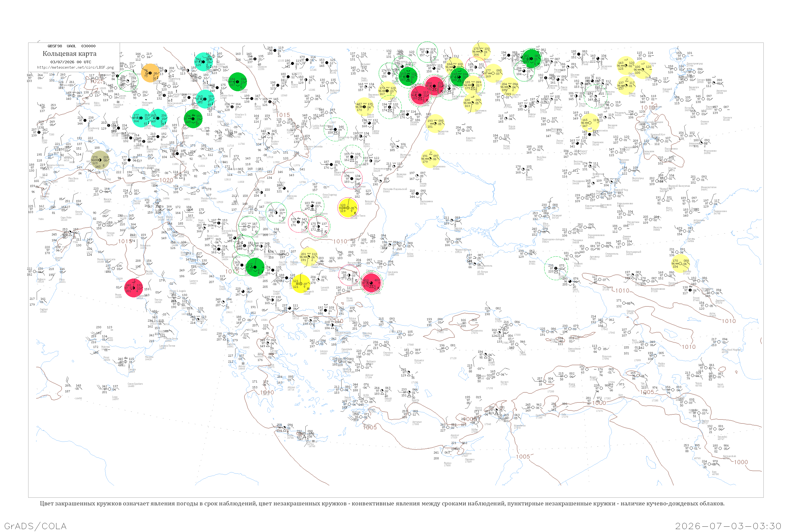The width and height of the screenshot is (798, 532).
Task: Click the 'Sliven' station label
Action: [x=350, y=298]
